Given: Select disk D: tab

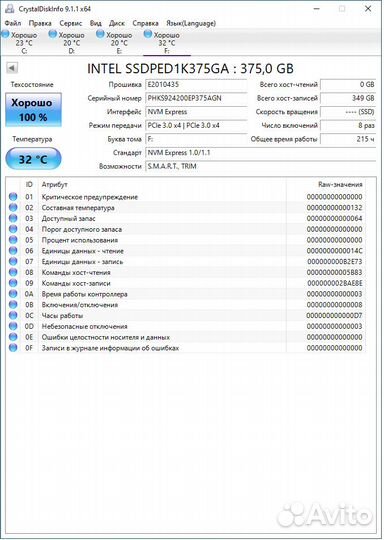Looking at the screenshot, I should [71, 42].
